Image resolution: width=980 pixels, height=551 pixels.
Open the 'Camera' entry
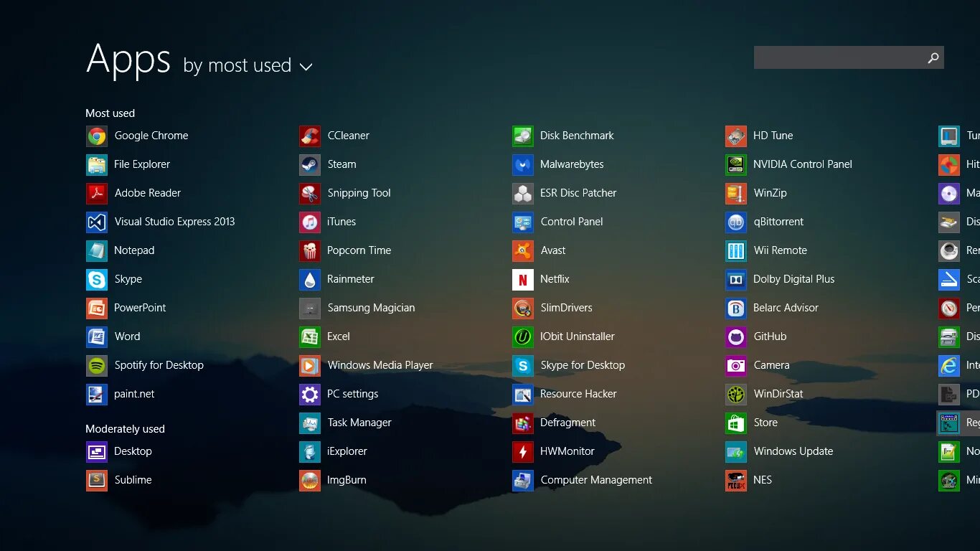758,365
